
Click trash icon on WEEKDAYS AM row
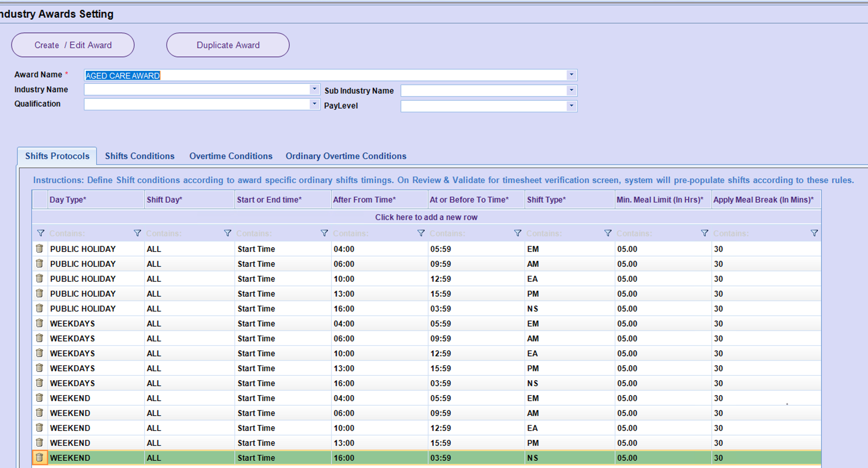[39, 338]
